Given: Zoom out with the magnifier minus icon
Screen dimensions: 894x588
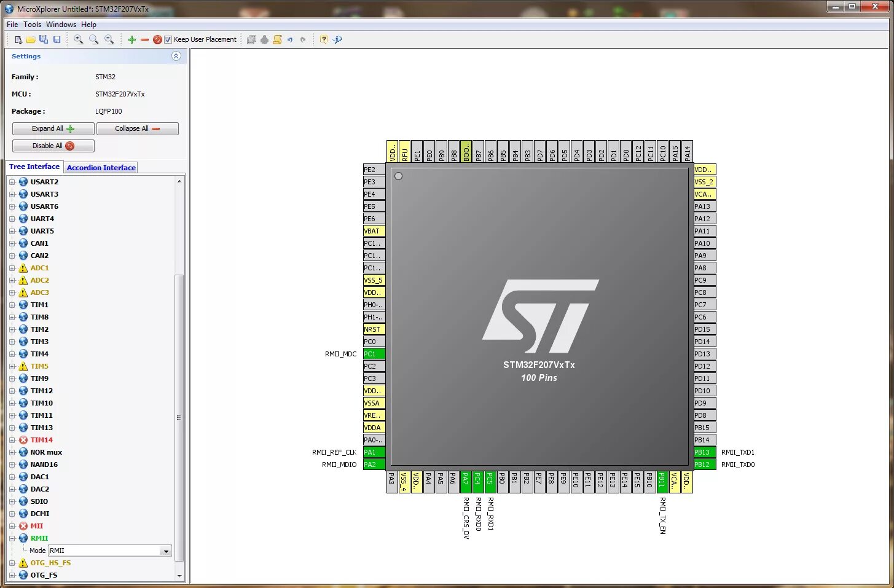Looking at the screenshot, I should (x=109, y=39).
